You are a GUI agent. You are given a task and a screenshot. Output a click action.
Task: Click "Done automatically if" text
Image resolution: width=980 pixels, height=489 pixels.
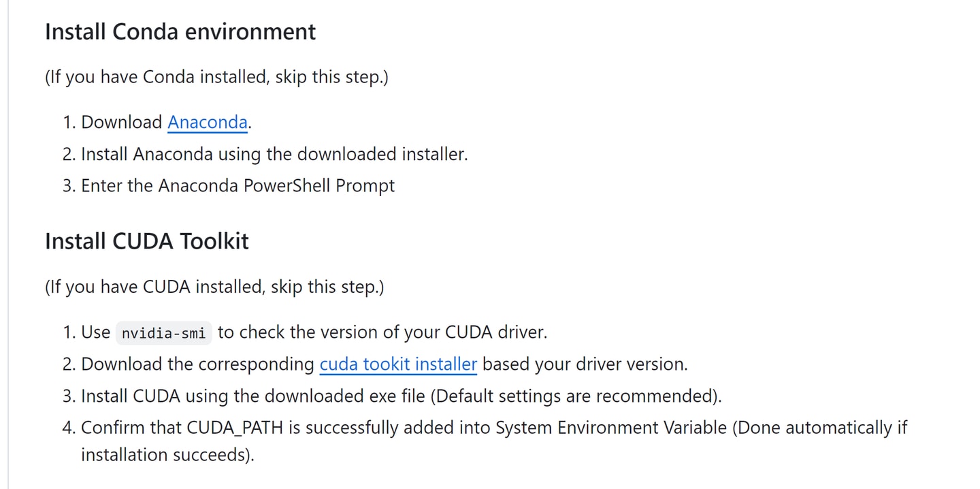pos(819,428)
